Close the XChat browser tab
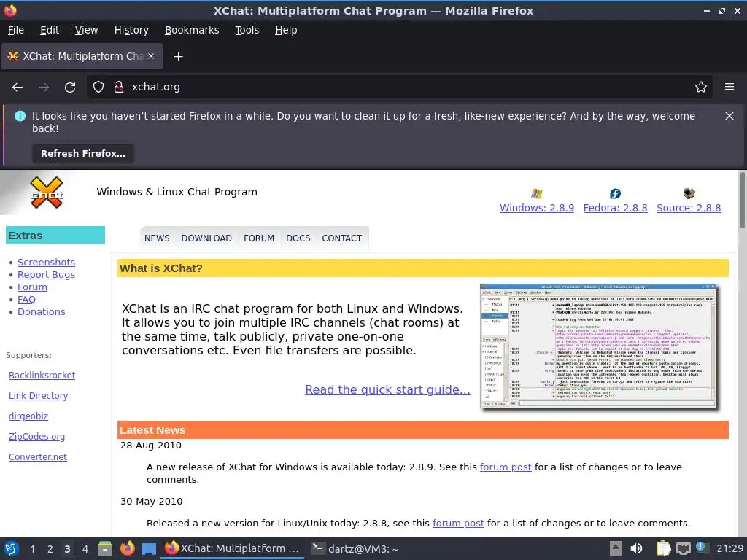 151,56
